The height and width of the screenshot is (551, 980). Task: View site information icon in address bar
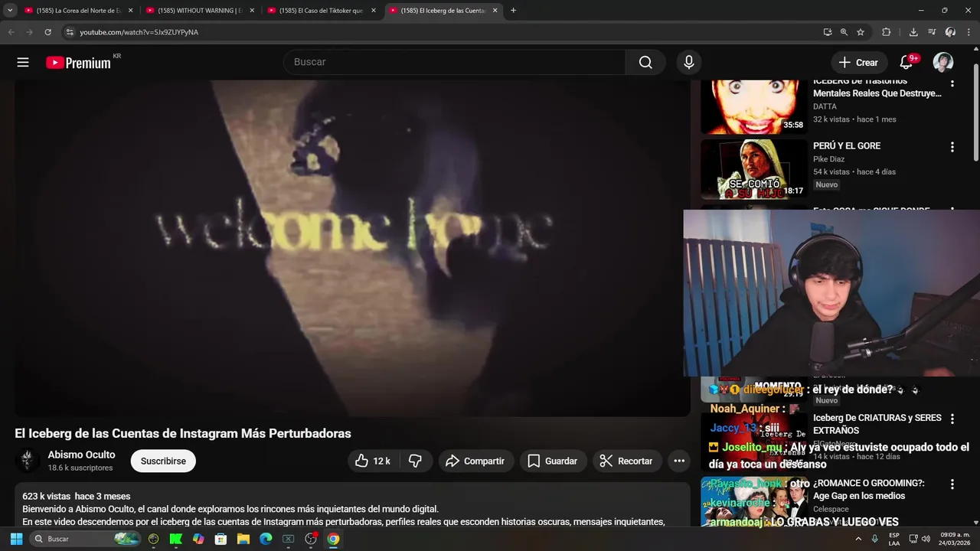pyautogui.click(x=70, y=32)
